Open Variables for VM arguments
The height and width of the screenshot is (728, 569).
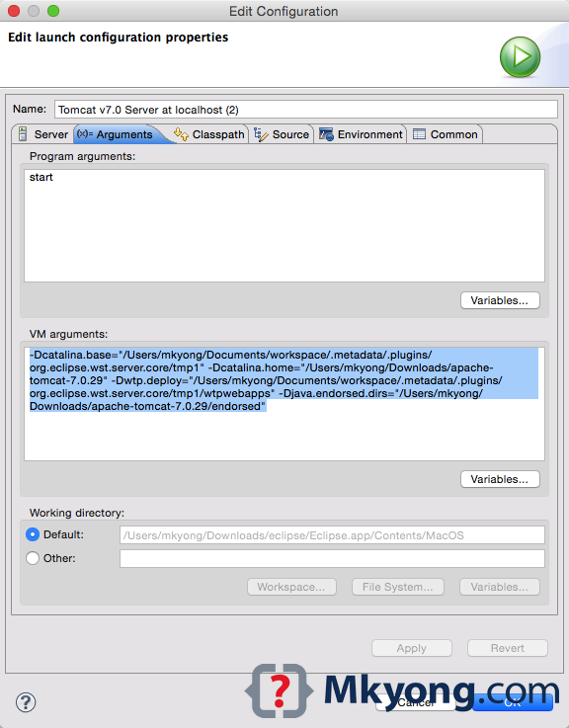tap(500, 479)
